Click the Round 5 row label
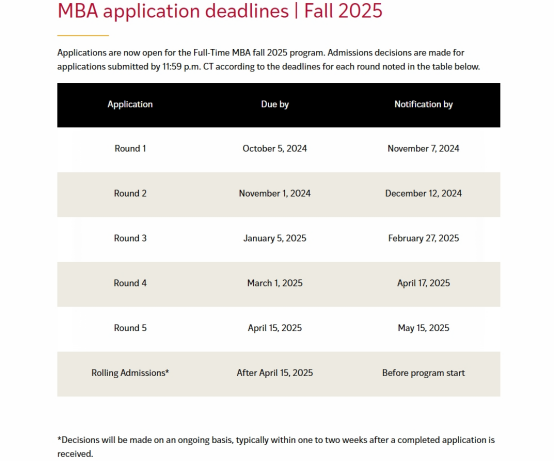 [130, 328]
